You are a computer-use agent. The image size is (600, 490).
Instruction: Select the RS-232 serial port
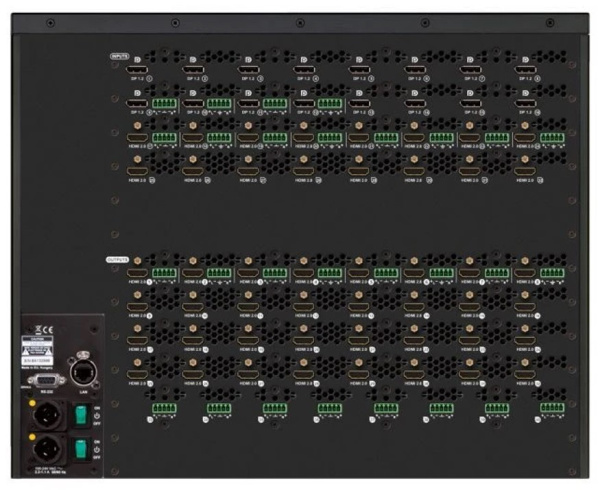coord(46,381)
